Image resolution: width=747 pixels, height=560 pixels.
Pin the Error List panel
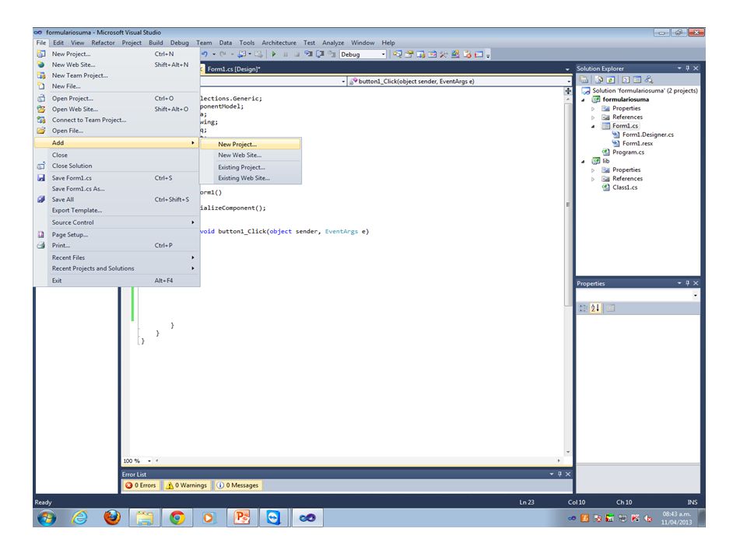click(559, 474)
